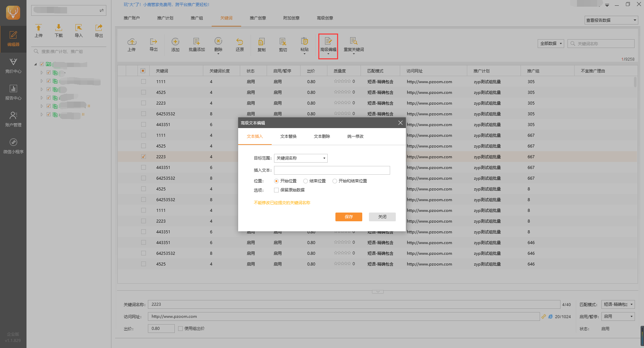Click the 搜索:推广计划、推广组 search field
644x348 pixels.
click(69, 52)
